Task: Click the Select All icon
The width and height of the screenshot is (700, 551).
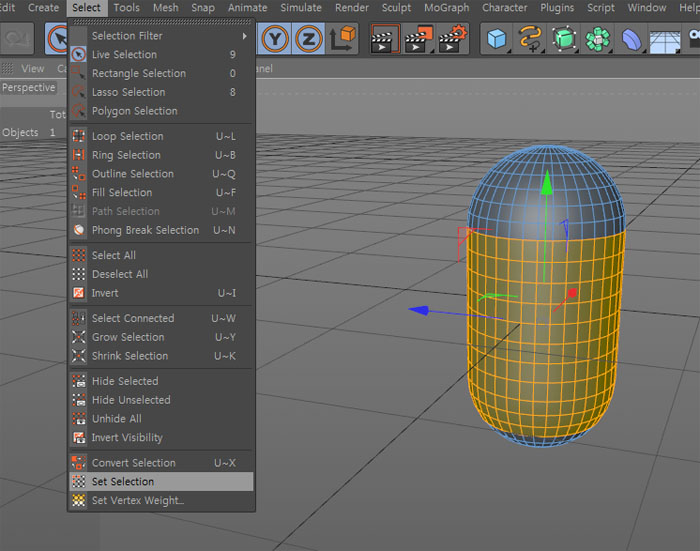Action: point(79,255)
